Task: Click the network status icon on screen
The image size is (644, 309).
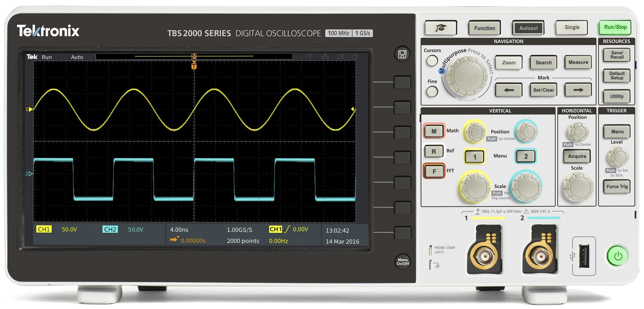Action: [325, 57]
